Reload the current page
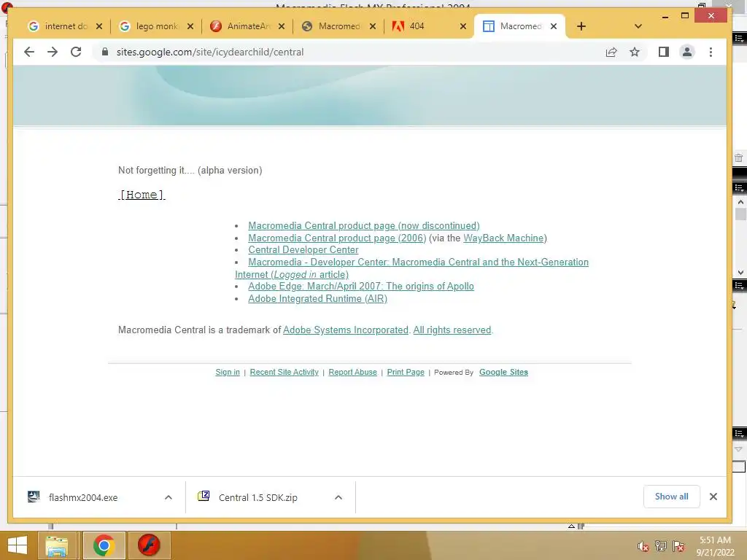Viewport: 747px width, 560px height. [x=76, y=52]
